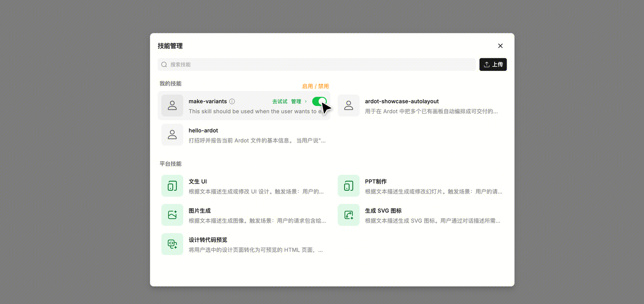Focus the 搜索技能 search field

point(317,64)
